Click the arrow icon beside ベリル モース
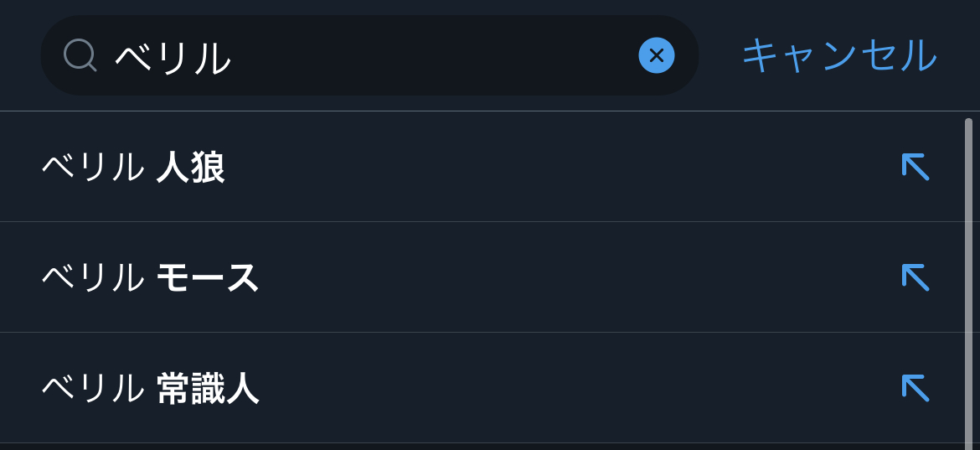Viewport: 980px width, 450px height. pyautogui.click(x=915, y=277)
